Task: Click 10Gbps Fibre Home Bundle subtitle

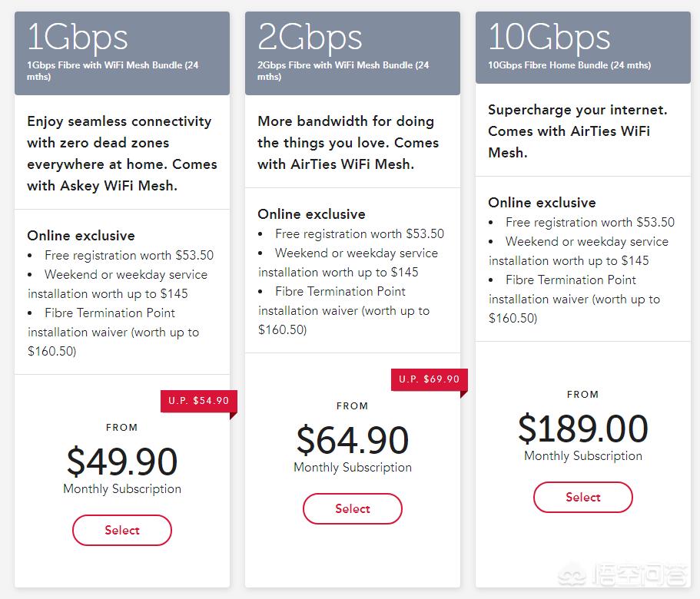Action: point(569,65)
